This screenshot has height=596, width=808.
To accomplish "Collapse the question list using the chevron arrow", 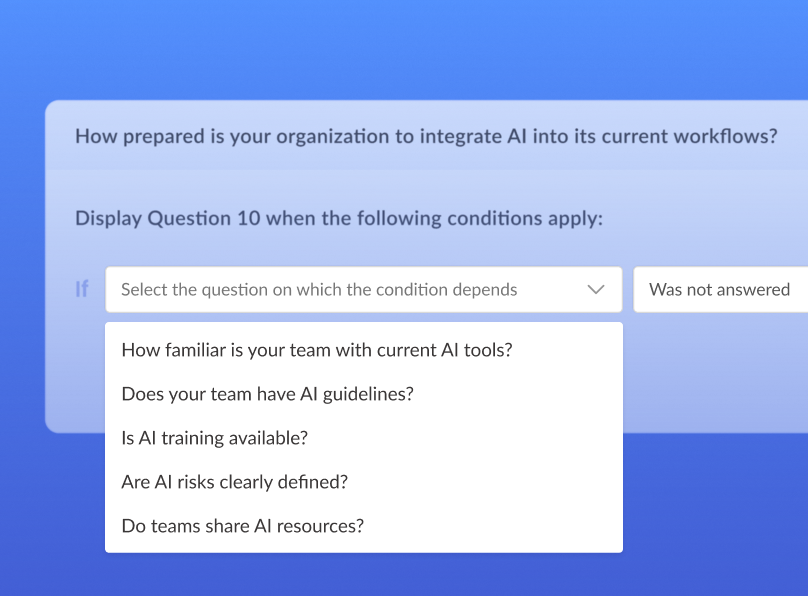I will [x=596, y=290].
